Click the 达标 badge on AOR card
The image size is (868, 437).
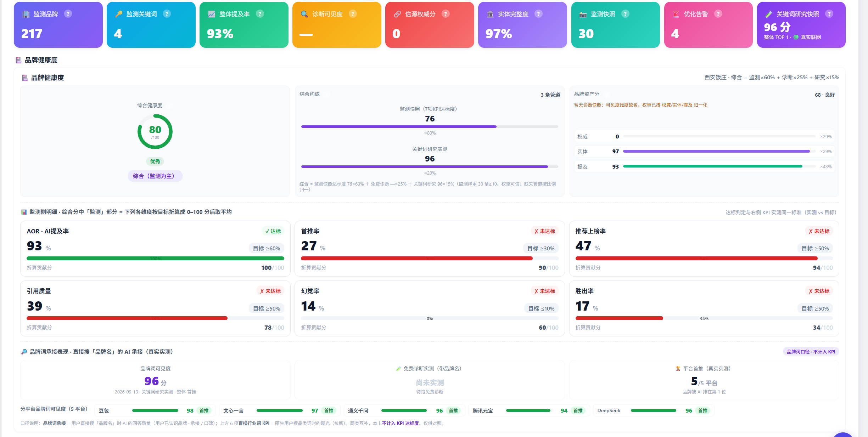[273, 231]
